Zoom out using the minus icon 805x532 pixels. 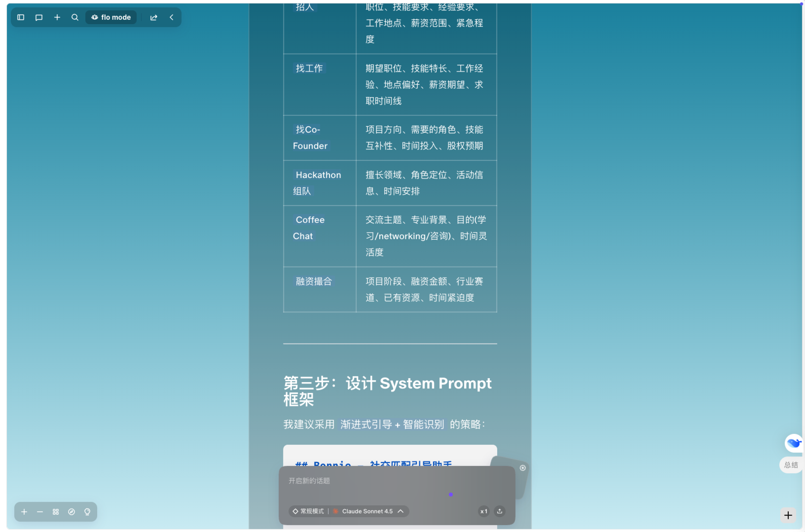pos(40,512)
